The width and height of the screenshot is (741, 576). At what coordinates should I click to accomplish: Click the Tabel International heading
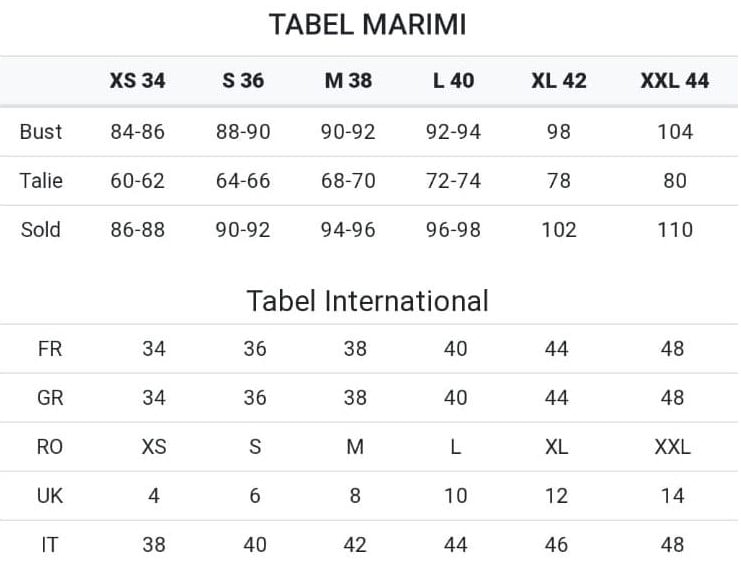[368, 301]
